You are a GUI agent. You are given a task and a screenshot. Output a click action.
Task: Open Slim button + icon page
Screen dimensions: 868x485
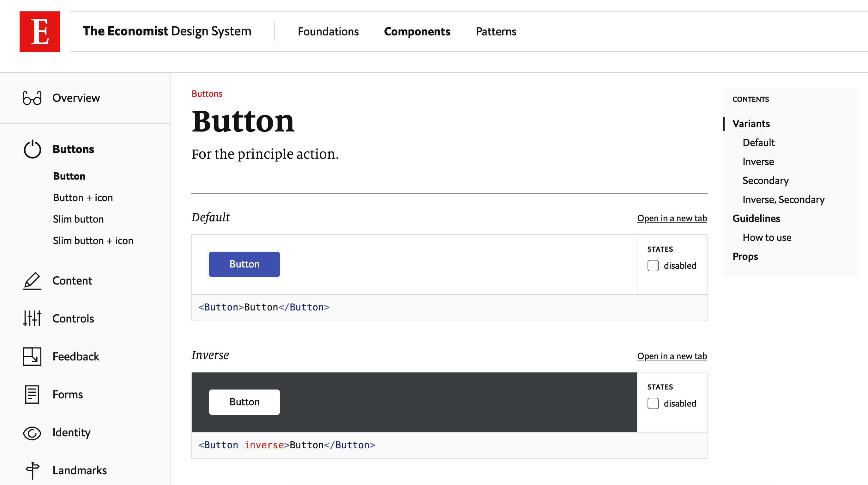coord(93,241)
